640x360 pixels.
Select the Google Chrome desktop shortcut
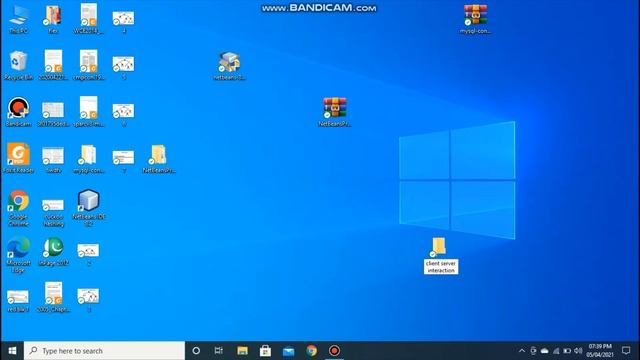tap(18, 208)
